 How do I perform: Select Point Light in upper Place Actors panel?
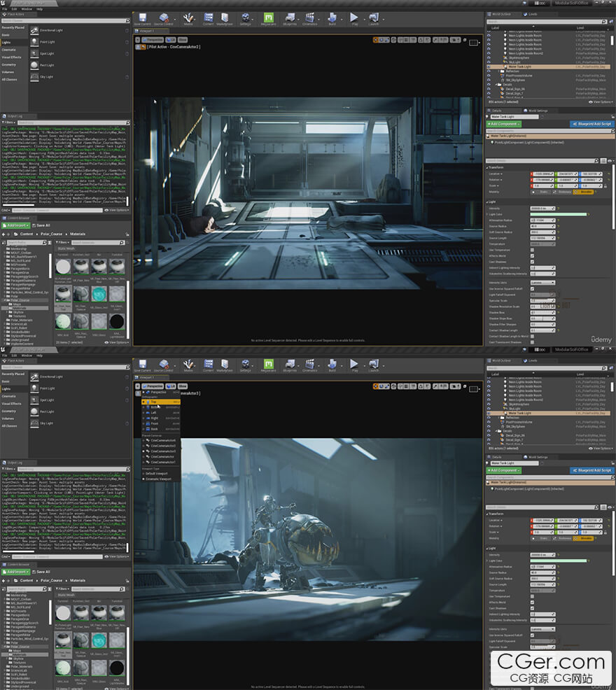(79, 42)
